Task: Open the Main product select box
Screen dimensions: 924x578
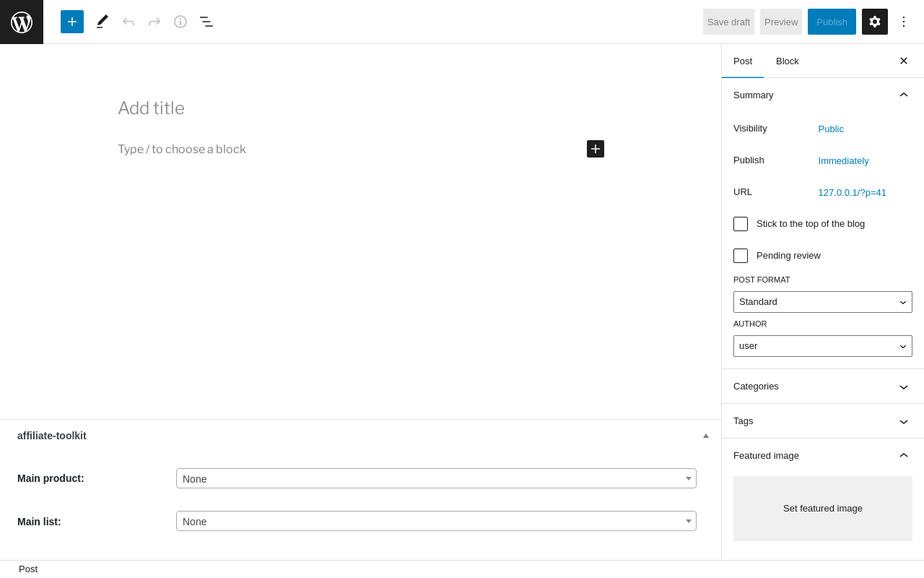Action: click(x=436, y=478)
